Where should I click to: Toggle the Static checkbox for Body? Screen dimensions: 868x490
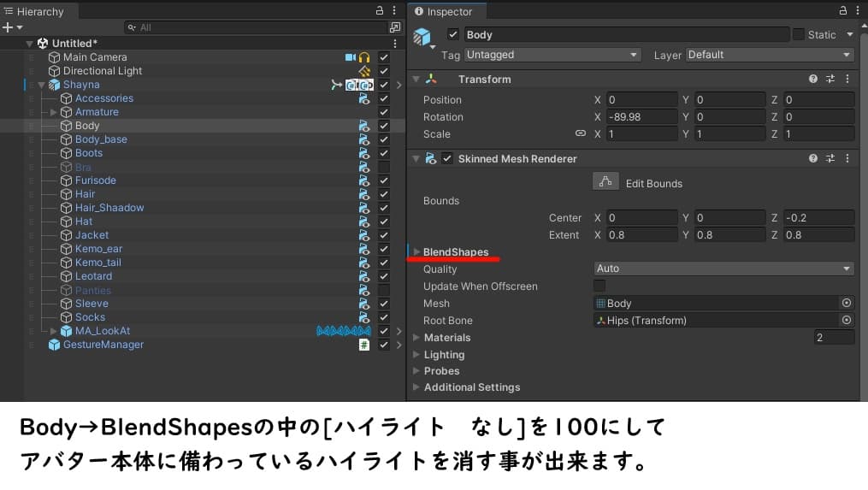pos(799,35)
